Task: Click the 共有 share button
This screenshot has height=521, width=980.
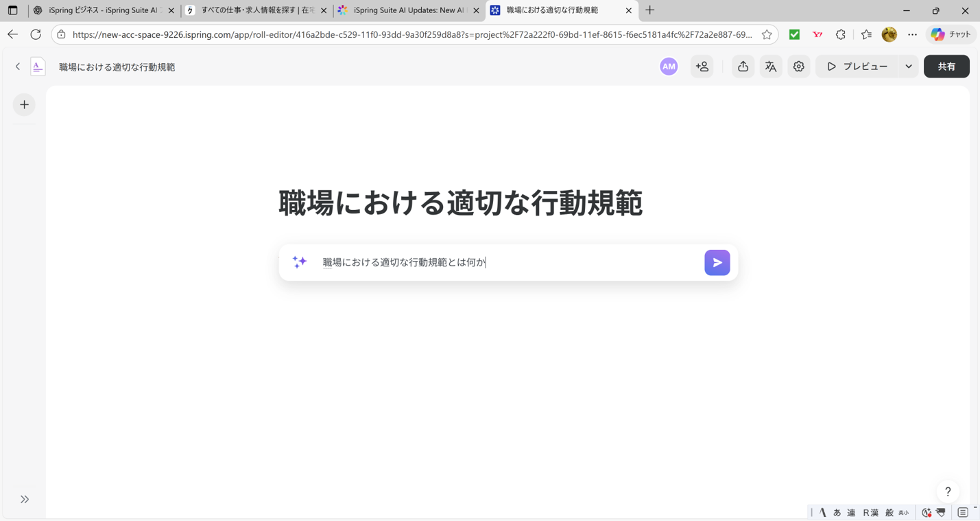Action: point(946,66)
